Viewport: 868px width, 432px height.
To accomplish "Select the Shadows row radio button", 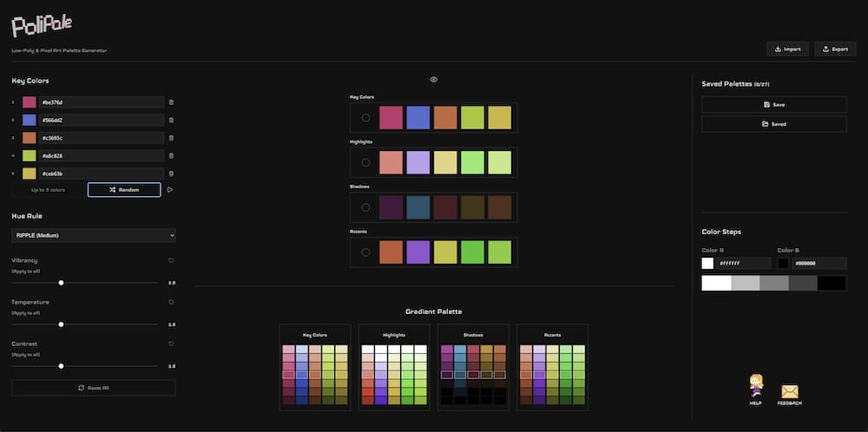I will tap(365, 207).
